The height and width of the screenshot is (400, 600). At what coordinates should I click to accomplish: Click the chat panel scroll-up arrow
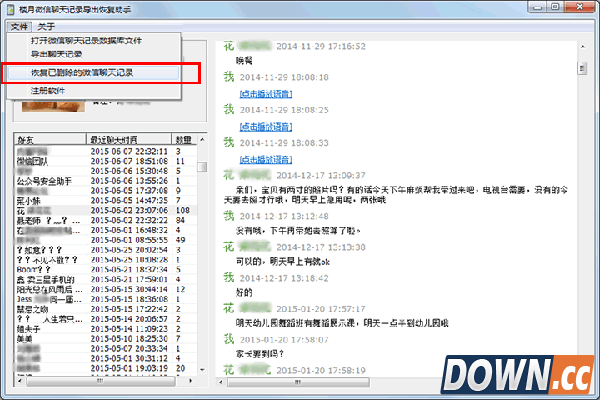pyautogui.click(x=582, y=47)
